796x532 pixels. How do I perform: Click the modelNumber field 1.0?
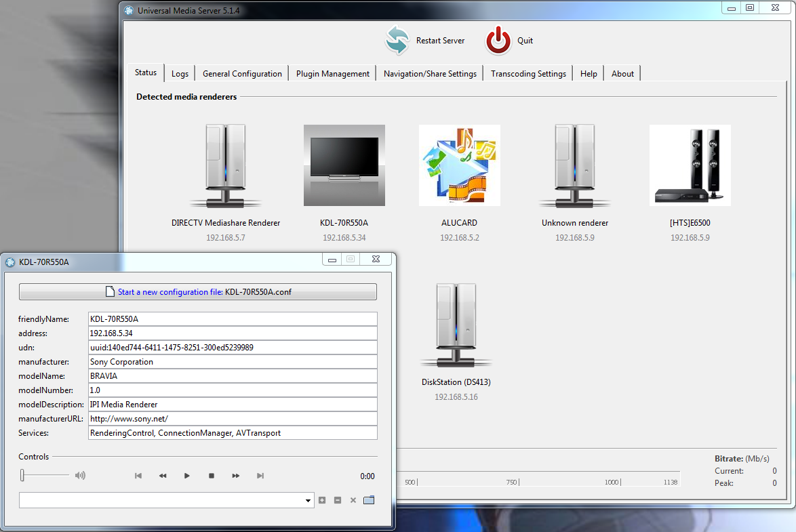pyautogui.click(x=233, y=390)
